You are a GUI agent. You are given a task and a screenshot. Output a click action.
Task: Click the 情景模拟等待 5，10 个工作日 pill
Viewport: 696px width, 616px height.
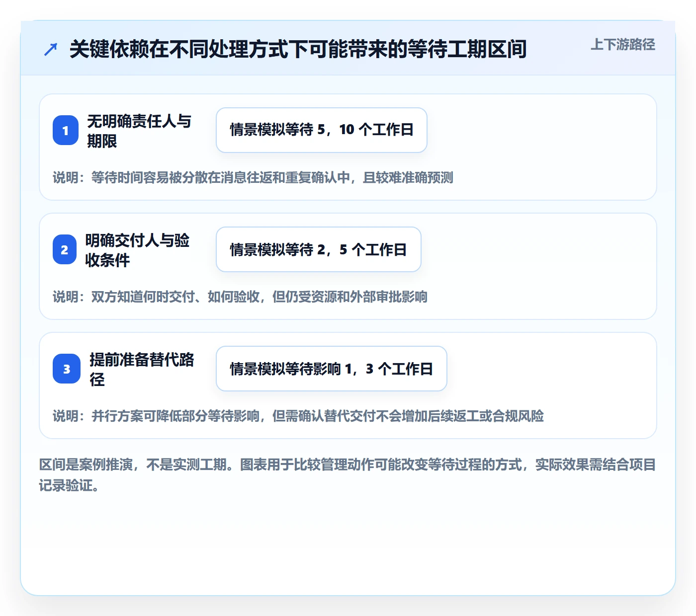pyautogui.click(x=322, y=130)
